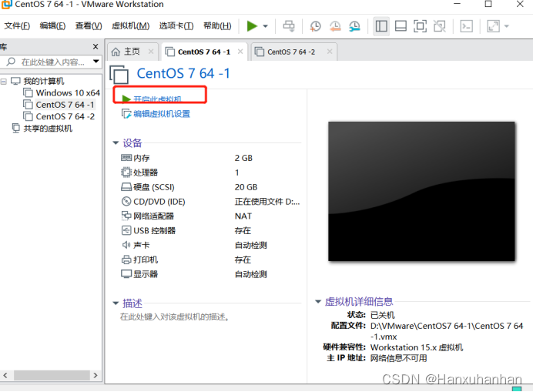Viewport: 533px width, 392px height.
Task: Click the NAT network adapter value
Action: pyautogui.click(x=243, y=216)
